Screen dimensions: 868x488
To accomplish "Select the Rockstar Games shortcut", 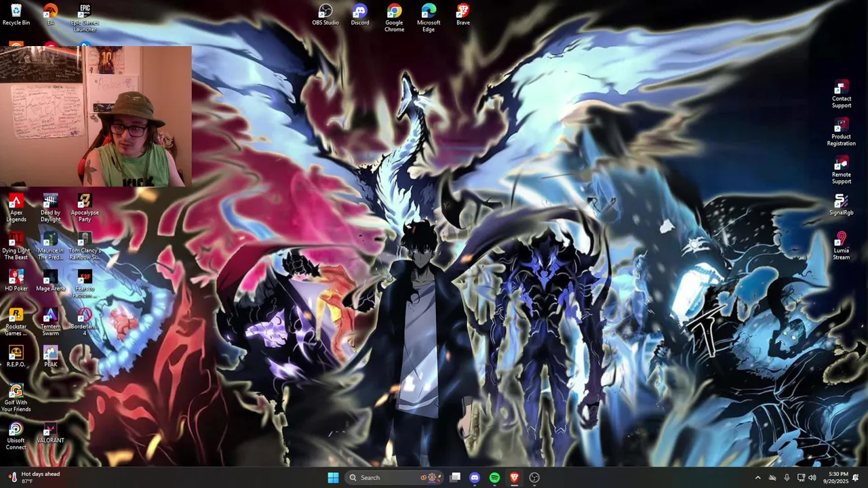I will point(16,322).
